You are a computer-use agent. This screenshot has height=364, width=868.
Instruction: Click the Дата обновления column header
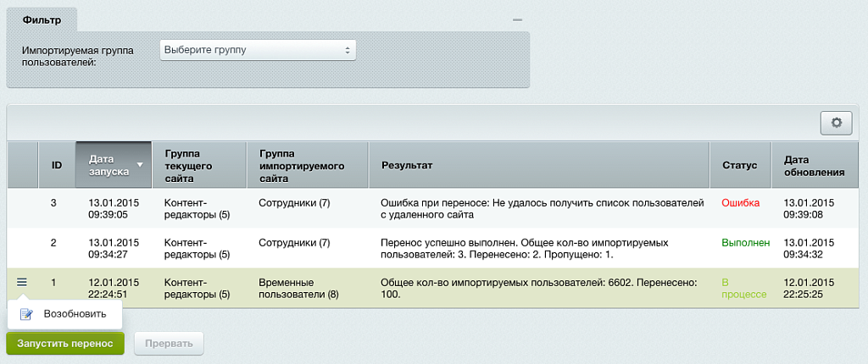click(x=814, y=165)
